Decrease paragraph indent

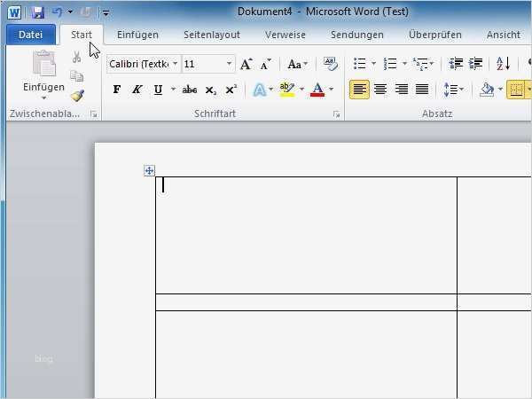456,64
